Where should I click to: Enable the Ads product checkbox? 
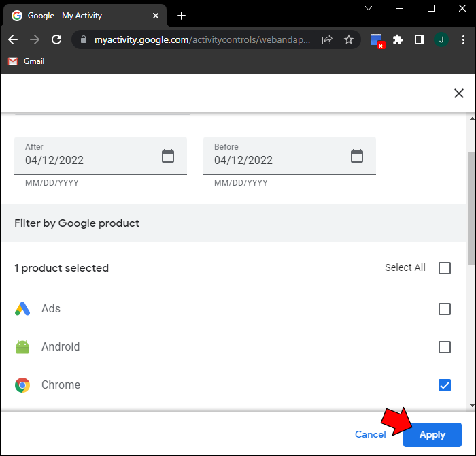[445, 309]
